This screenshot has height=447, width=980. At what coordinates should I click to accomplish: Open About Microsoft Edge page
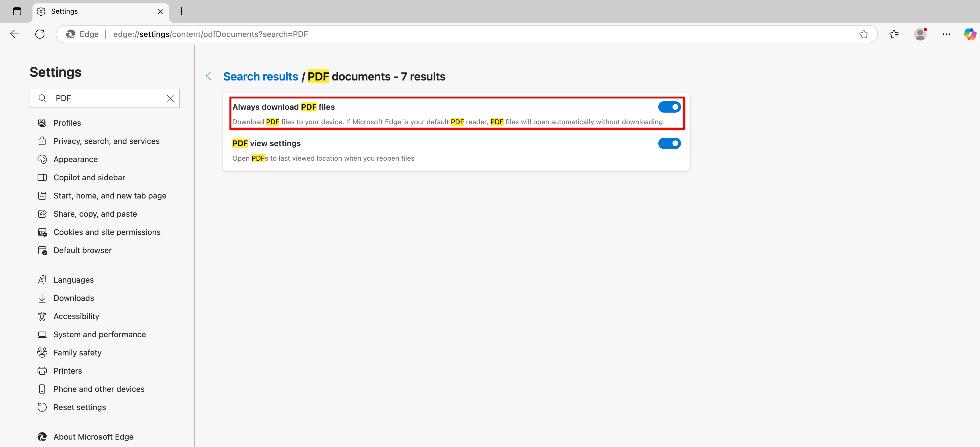(93, 437)
